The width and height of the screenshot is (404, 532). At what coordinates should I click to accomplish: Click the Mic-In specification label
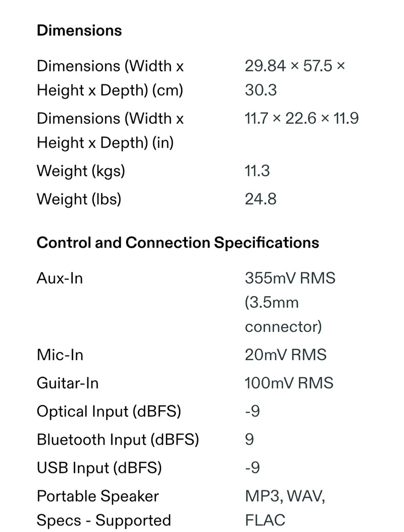point(60,355)
